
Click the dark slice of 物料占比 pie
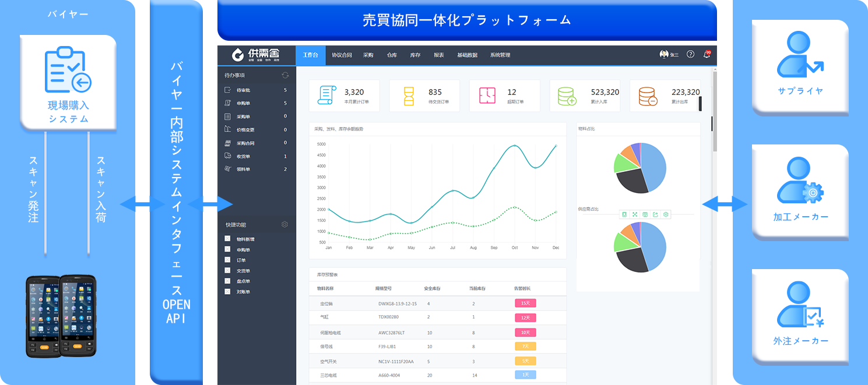pyautogui.click(x=632, y=181)
